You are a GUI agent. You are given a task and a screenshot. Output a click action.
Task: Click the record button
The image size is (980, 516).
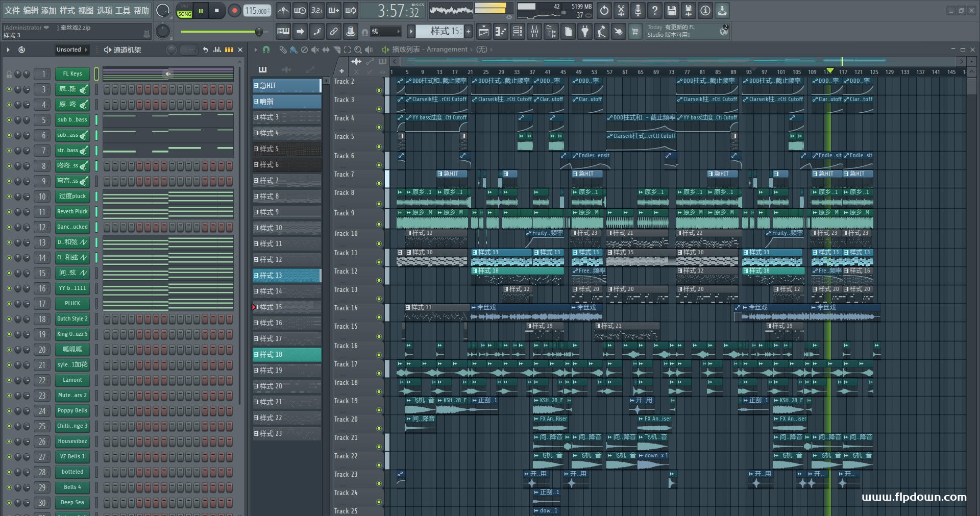pyautogui.click(x=234, y=10)
